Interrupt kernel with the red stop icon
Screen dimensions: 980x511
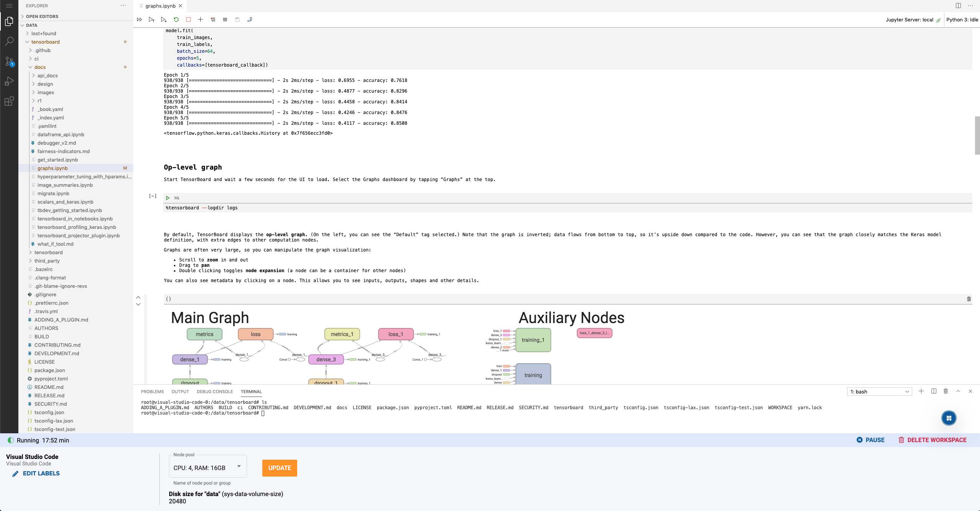pos(188,20)
